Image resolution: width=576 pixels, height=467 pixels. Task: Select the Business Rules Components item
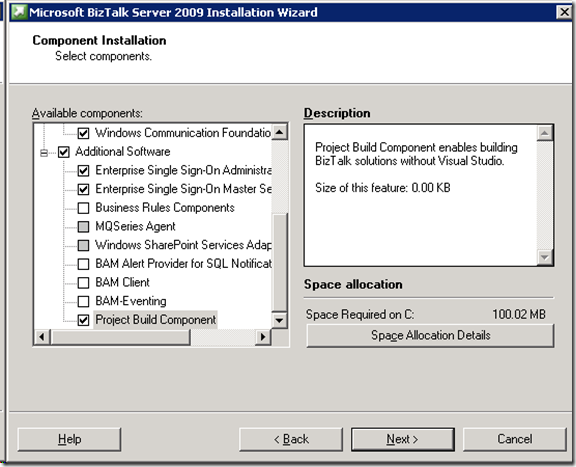pos(165,208)
